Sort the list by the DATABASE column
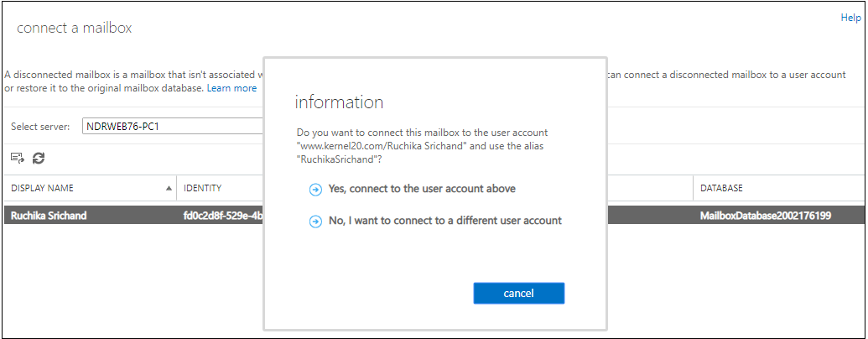This screenshot has height=339, width=868. [x=721, y=188]
